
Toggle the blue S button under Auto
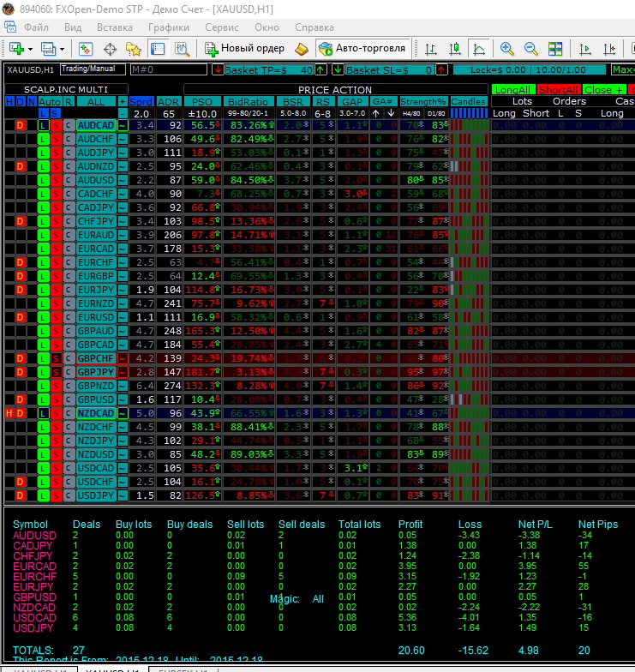(55, 113)
